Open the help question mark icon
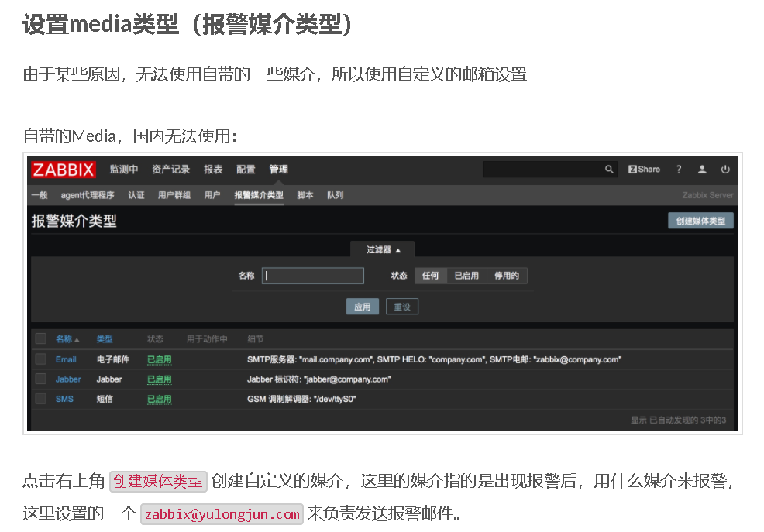764x532 pixels. tap(679, 170)
